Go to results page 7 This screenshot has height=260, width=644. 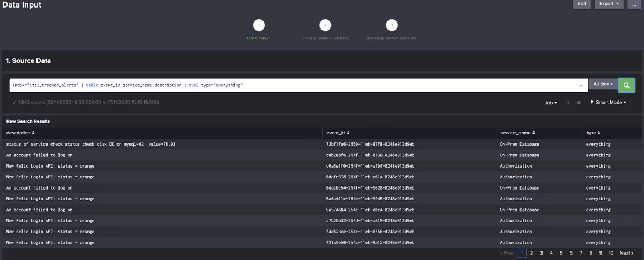click(x=581, y=253)
